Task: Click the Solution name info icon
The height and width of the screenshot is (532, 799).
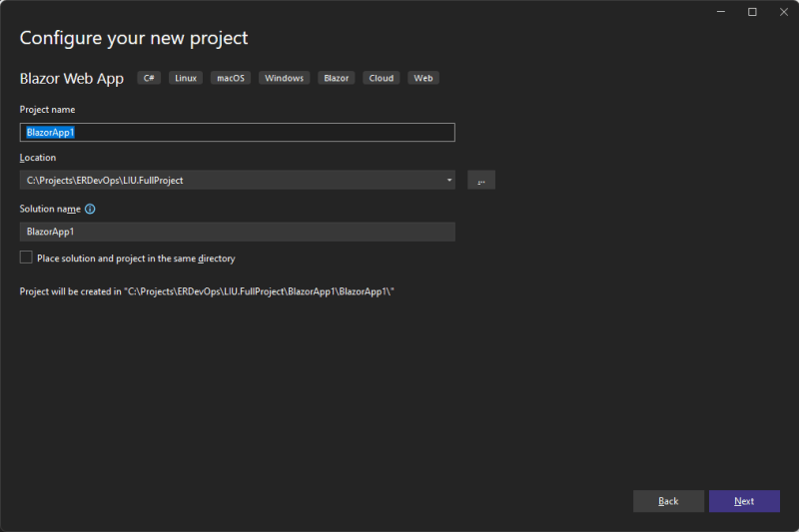Action: 90,209
